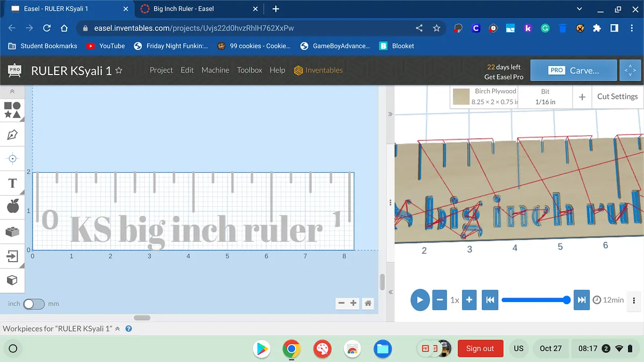Open the apple icon library
This screenshot has width=644, height=362.
coord(12,206)
